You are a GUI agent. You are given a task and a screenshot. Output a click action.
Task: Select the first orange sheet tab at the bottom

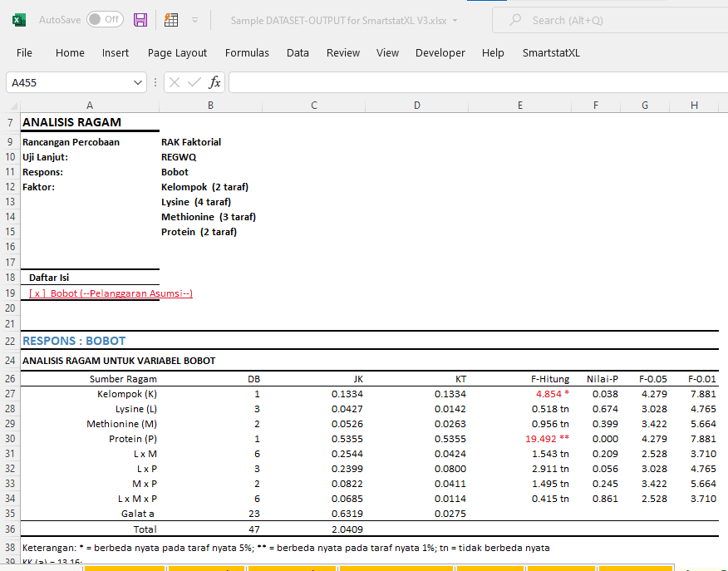click(x=123, y=569)
